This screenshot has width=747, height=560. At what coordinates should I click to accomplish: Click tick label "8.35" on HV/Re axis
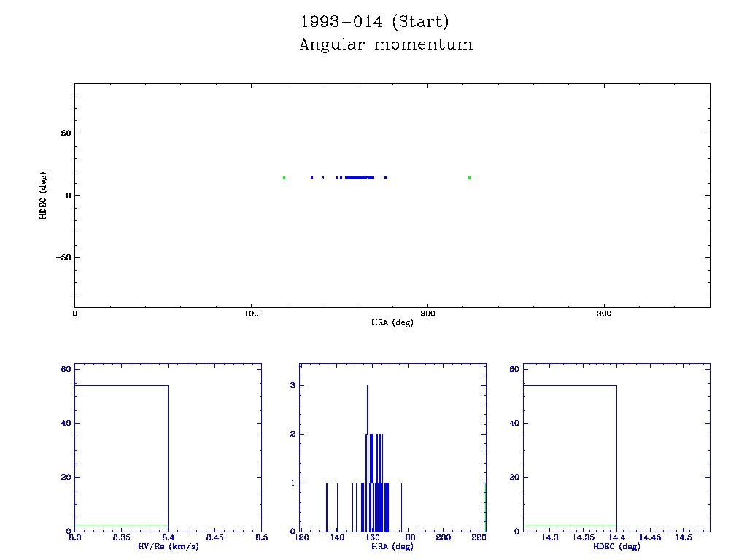tap(122, 537)
